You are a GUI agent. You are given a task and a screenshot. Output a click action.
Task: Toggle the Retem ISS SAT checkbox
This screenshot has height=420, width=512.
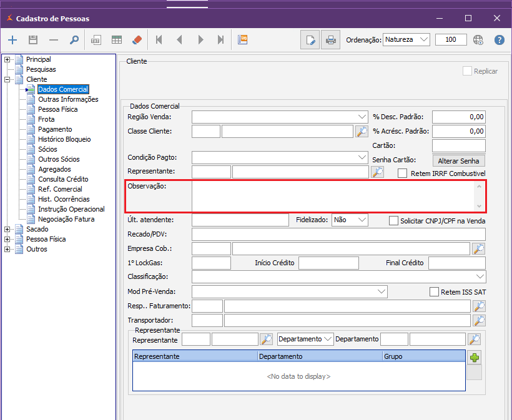(435, 291)
